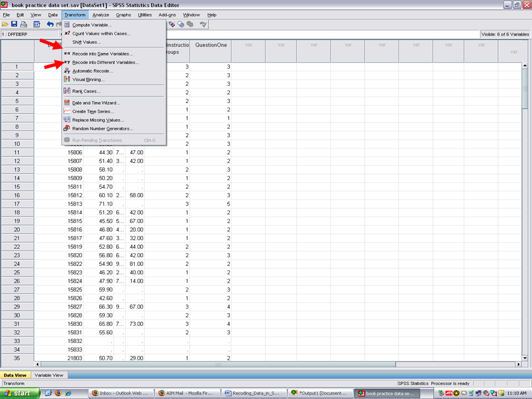Image resolution: width=532 pixels, height=399 pixels.
Task: Click the Visual Binning menu icon
Action: pos(67,79)
